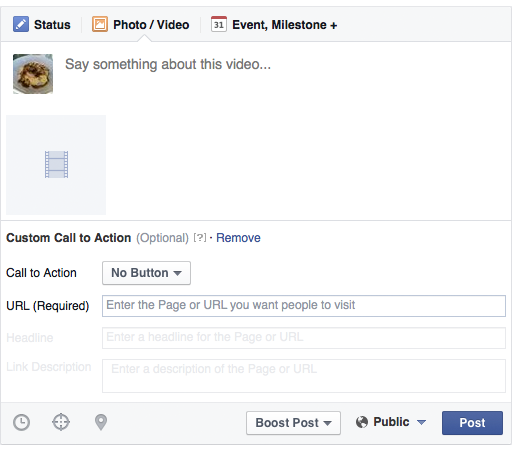Click the Photo / Video picture icon
512x450 pixels.
coord(100,24)
